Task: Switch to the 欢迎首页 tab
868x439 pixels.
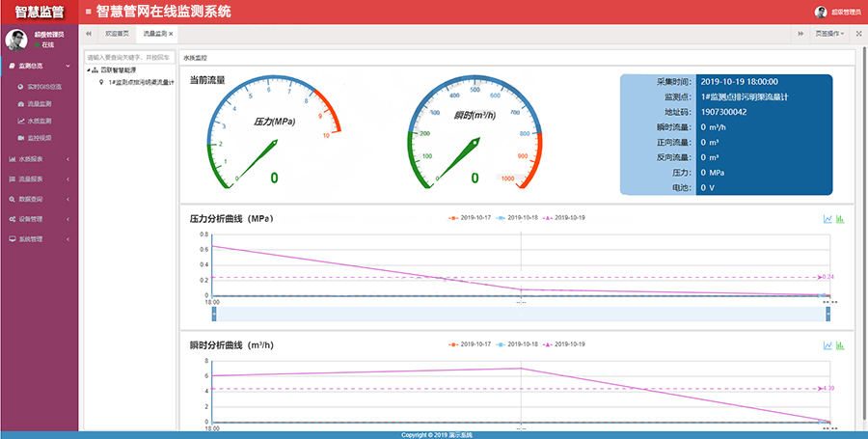Action: point(116,34)
